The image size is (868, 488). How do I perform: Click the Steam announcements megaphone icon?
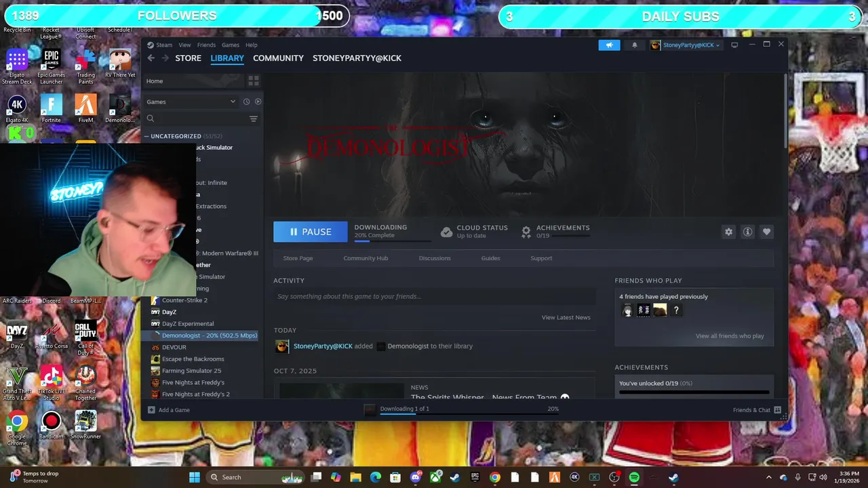point(609,45)
